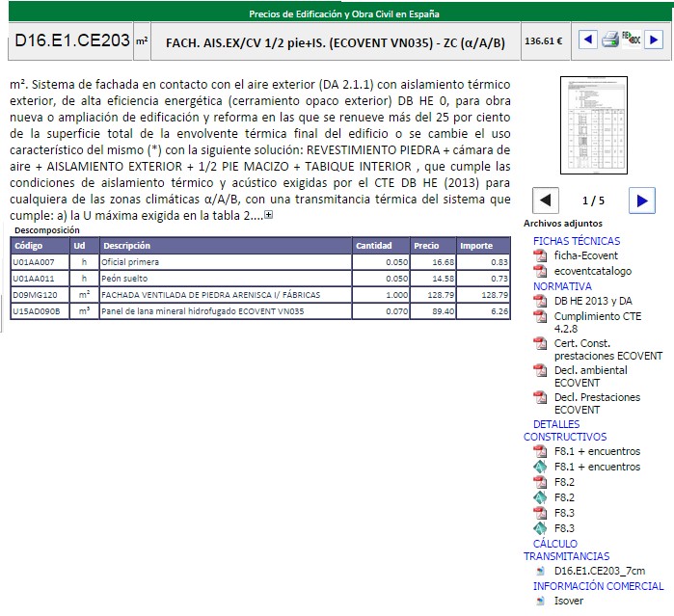Open CAD drawing icon for F8.1 + encuentros
The image size is (674, 616).
(540, 467)
